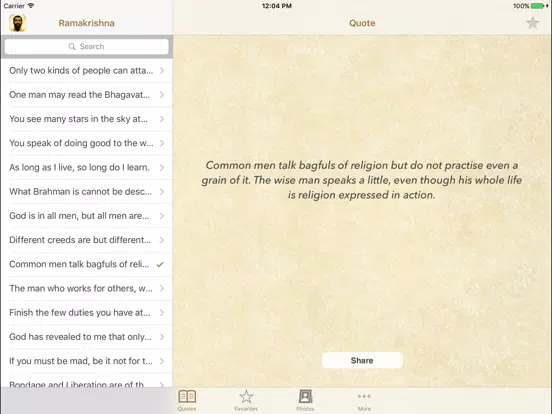Click the search magnifier icon
Screen dimensions: 552x414
[72, 46]
